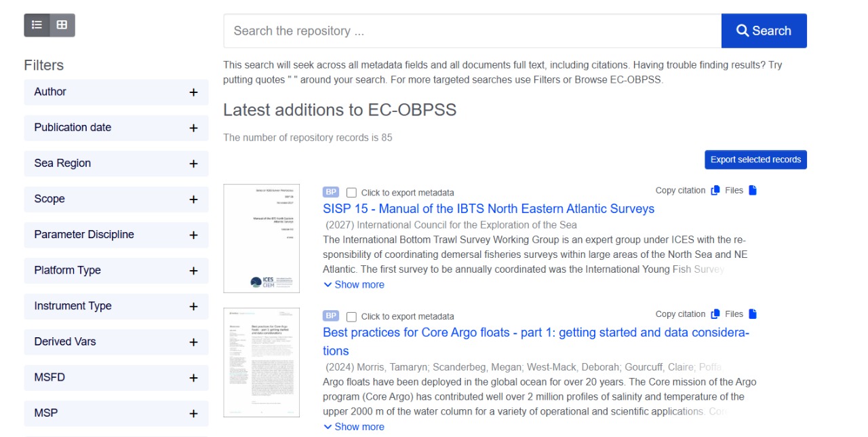This screenshot has width=868, height=437.
Task: Click Export selected records button
Action: (755, 159)
